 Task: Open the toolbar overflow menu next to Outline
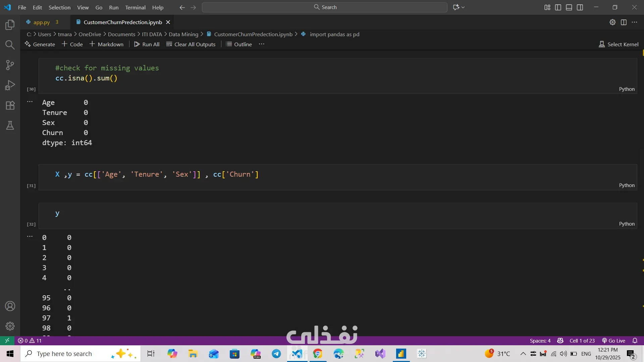(262, 44)
